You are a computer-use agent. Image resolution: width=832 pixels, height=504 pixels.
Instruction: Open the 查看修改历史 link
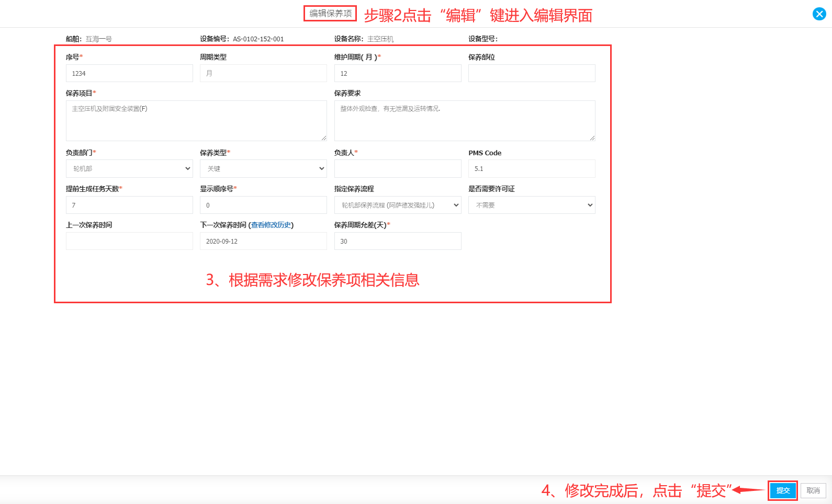pyautogui.click(x=271, y=225)
